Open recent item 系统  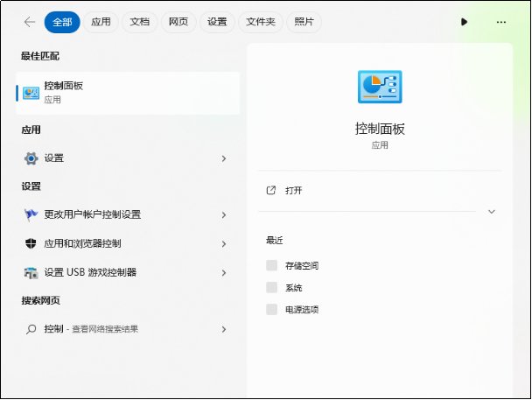293,288
